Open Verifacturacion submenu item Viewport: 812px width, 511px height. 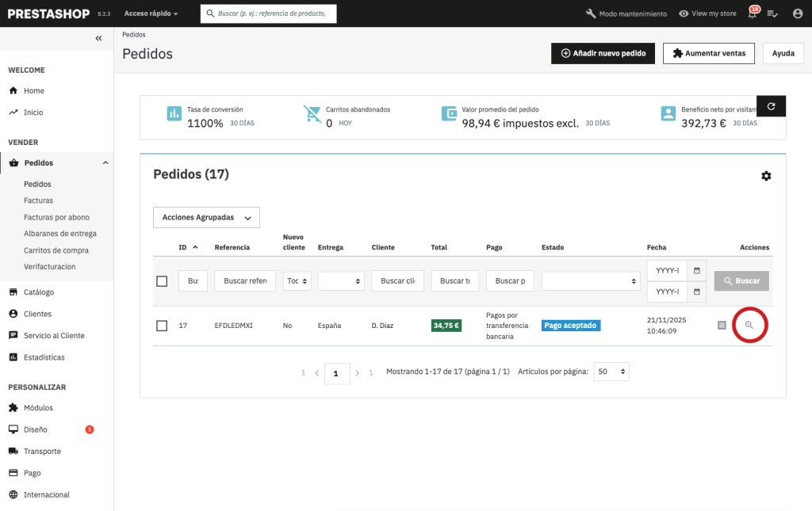point(50,267)
